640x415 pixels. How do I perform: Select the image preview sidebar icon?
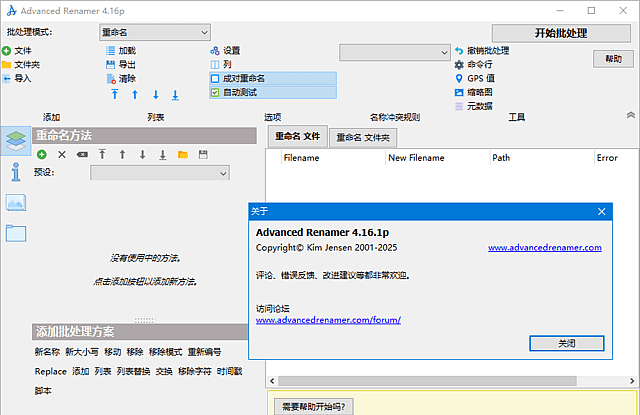click(x=16, y=202)
